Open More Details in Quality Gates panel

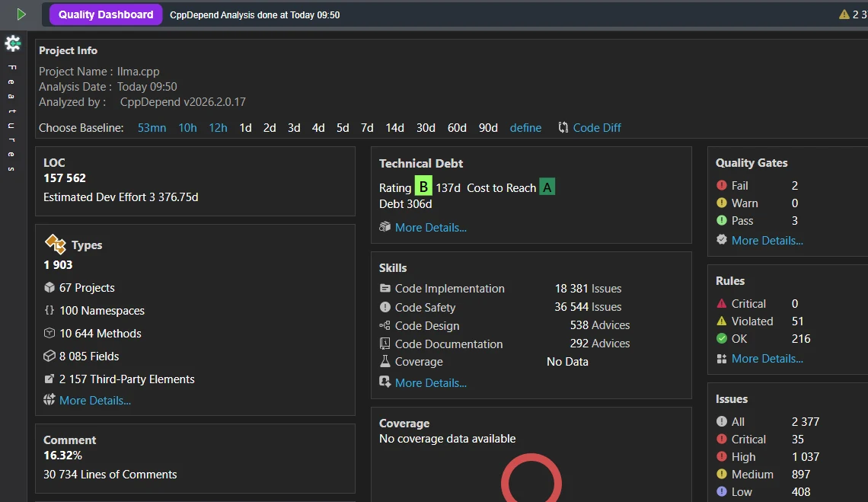click(767, 241)
